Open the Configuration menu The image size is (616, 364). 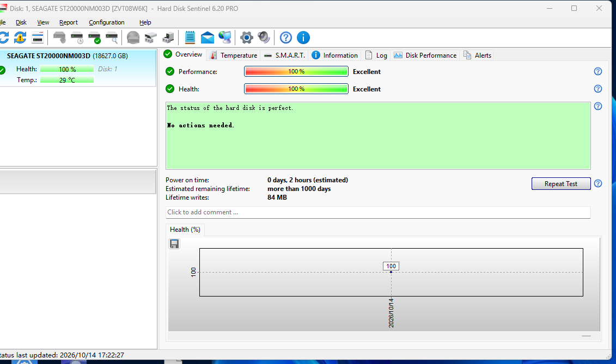tap(106, 22)
